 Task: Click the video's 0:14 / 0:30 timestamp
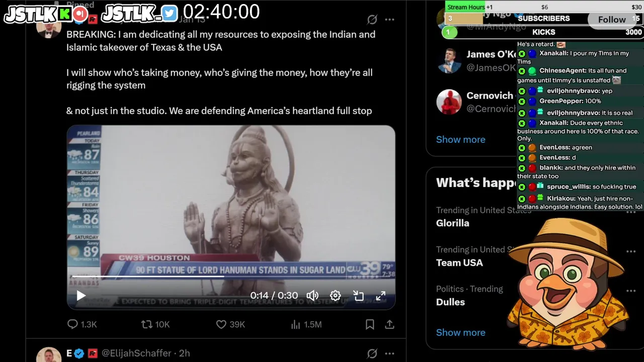point(274,296)
